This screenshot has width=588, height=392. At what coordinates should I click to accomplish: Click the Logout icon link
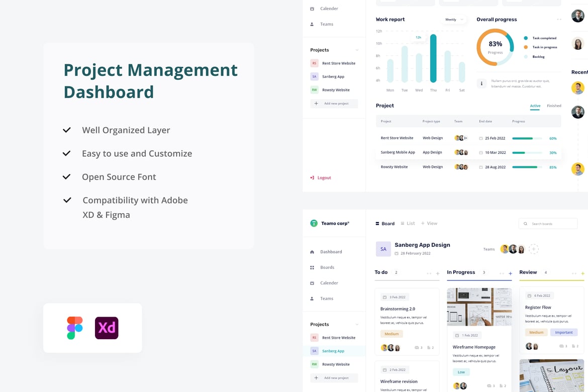click(x=312, y=178)
